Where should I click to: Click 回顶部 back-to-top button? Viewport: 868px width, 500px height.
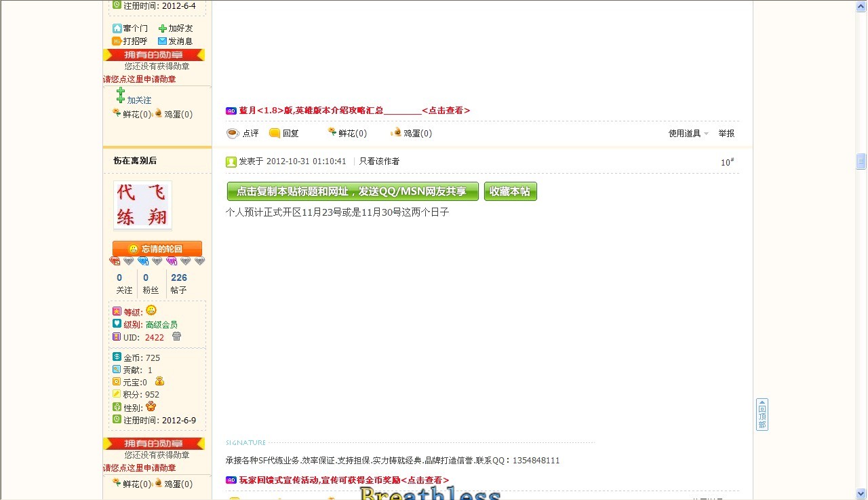click(x=762, y=415)
